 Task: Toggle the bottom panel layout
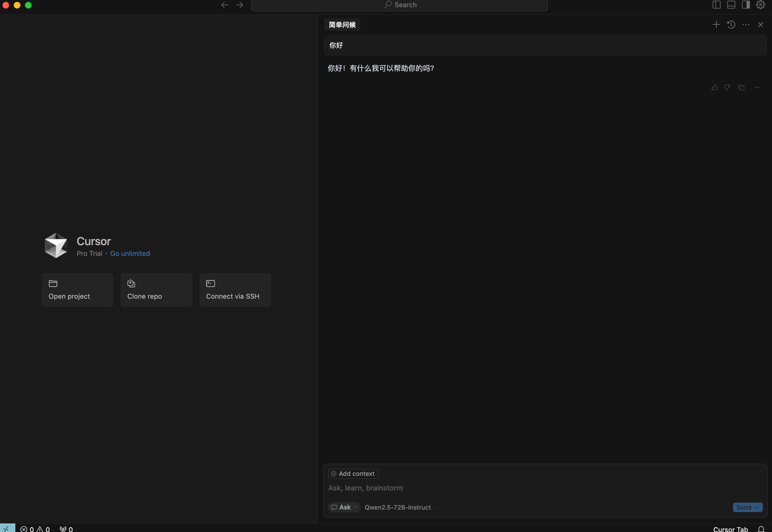731,5
